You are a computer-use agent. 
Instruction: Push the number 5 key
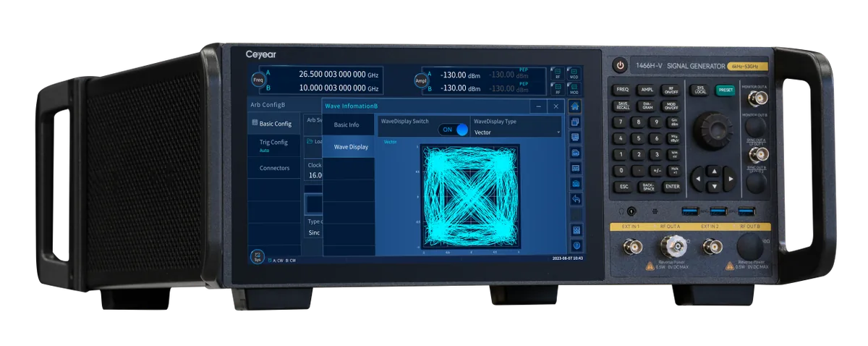[x=639, y=138]
